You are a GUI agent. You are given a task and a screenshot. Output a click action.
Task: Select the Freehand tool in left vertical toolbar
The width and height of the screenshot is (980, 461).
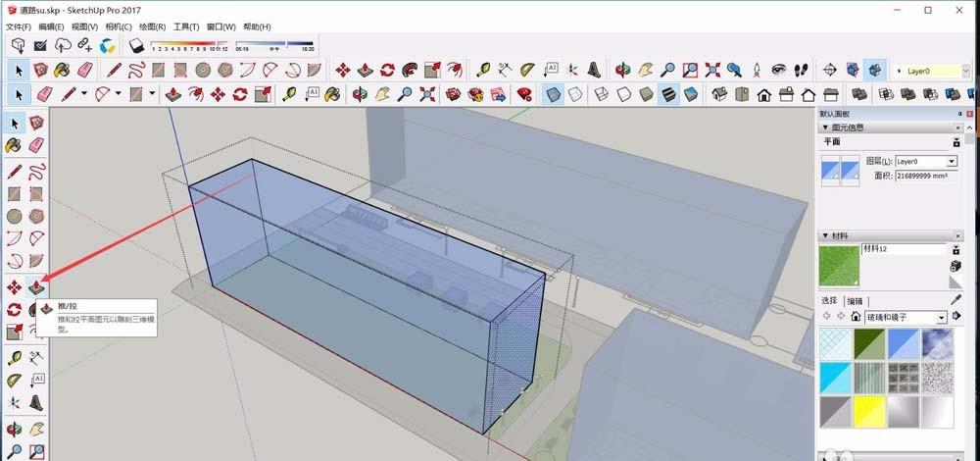pos(36,171)
